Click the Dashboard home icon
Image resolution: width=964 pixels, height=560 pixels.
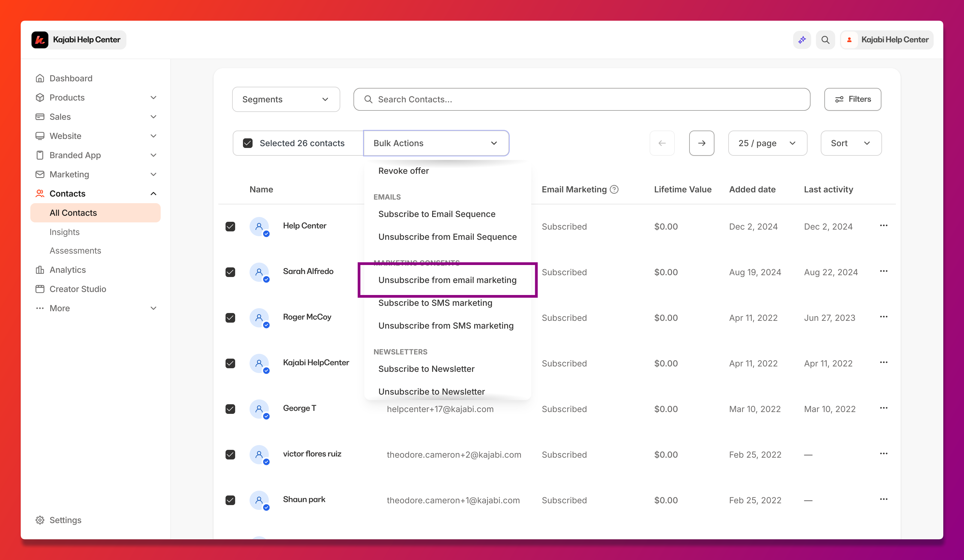pyautogui.click(x=40, y=78)
